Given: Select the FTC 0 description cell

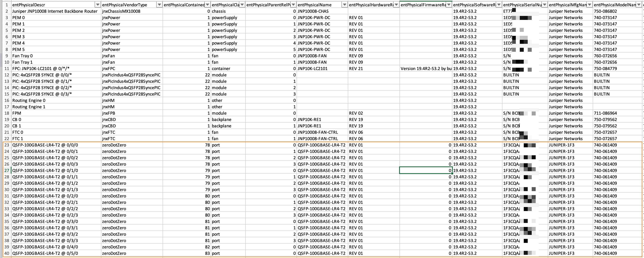Looking at the screenshot, I should point(56,132).
